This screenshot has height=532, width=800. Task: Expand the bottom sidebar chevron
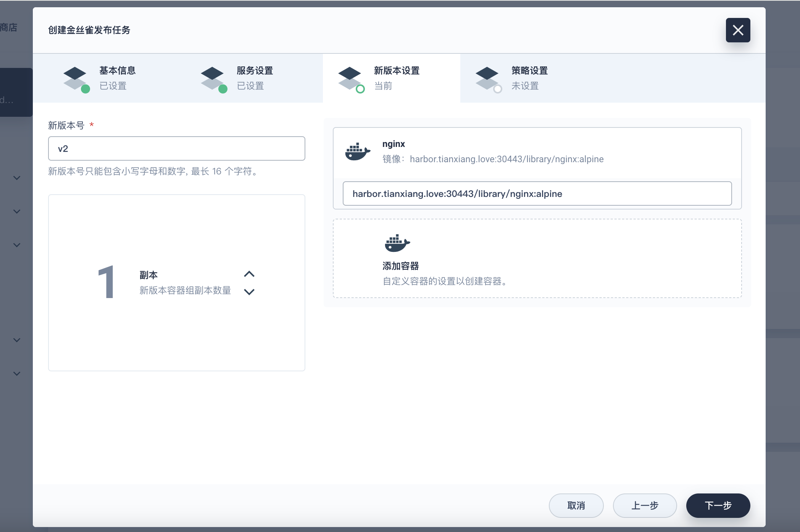(17, 374)
